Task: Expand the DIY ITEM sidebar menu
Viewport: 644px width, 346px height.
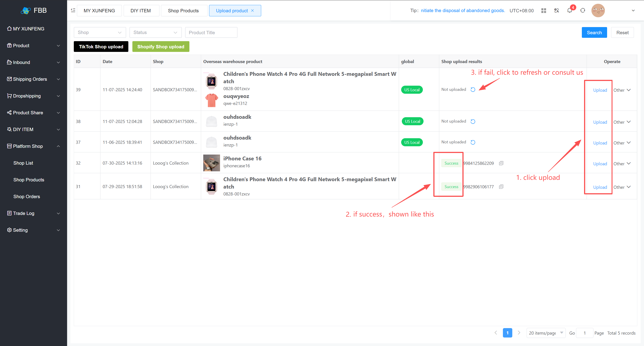Action: click(x=34, y=129)
